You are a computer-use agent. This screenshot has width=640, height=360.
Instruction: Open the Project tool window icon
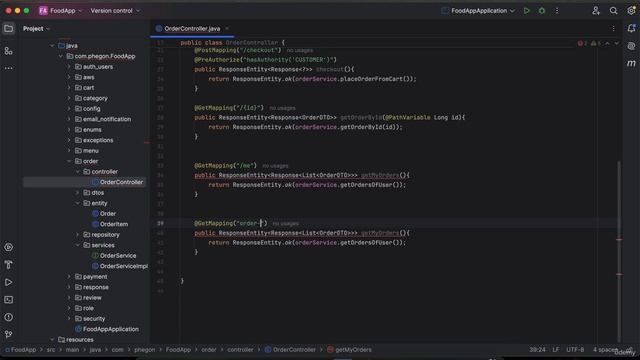(8, 29)
